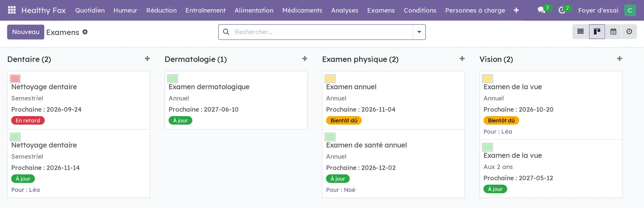The height and width of the screenshot is (208, 644).
Task: Click Prochaine : 2027-06-10 date
Action: coord(204,109)
